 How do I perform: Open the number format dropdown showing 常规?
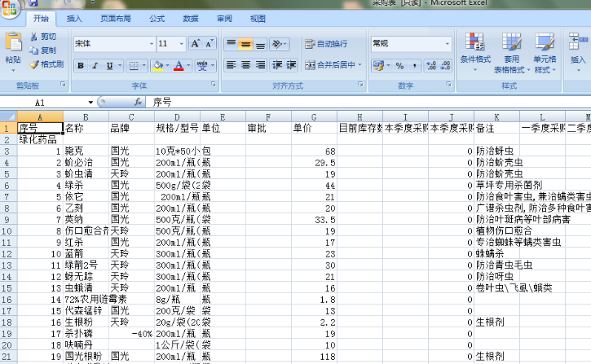[x=447, y=44]
